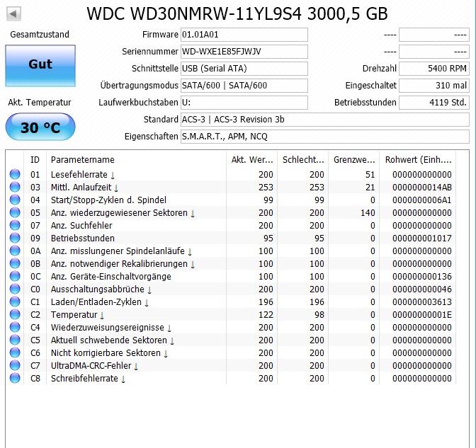Click the Grenzwe... column header
476x448 pixels.
(353, 159)
